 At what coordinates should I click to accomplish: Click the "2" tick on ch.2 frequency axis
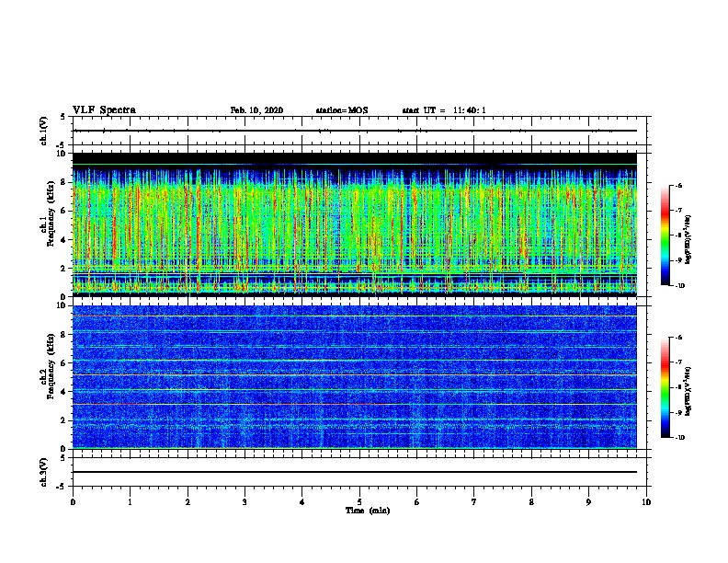(63, 420)
